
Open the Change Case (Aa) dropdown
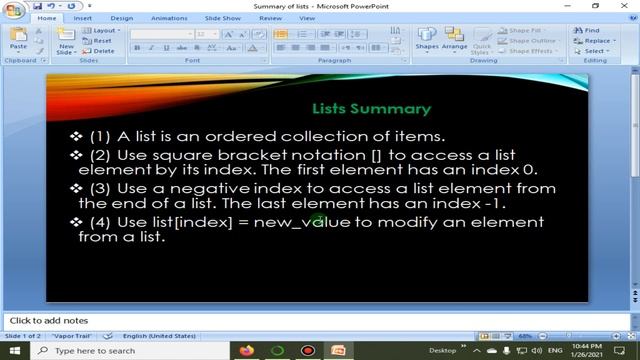point(232,48)
